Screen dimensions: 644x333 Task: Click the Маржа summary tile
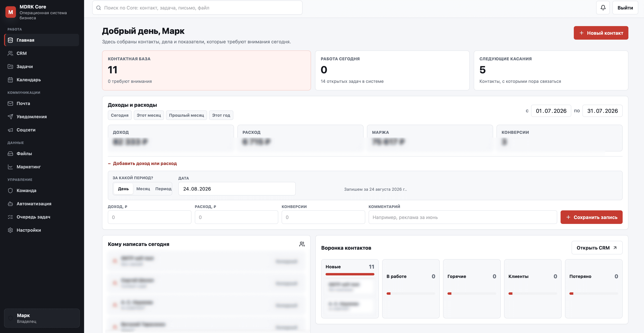[x=430, y=138]
